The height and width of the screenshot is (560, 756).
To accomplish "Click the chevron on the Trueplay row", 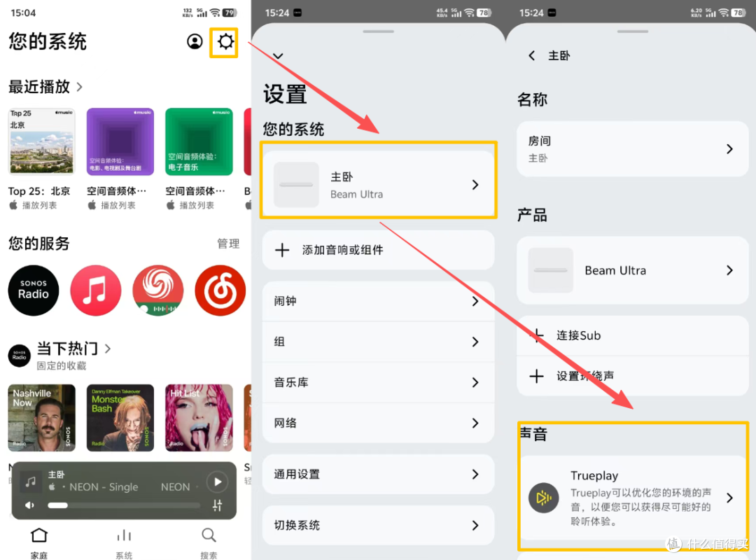I will (730, 498).
